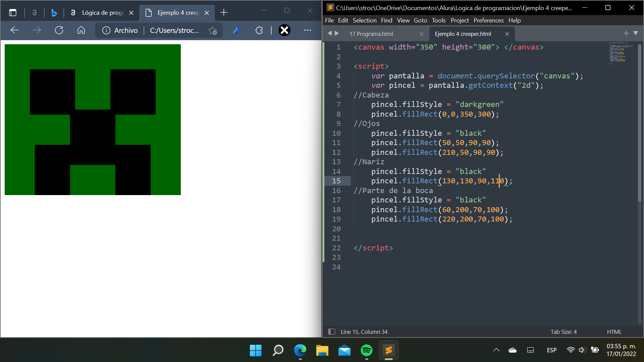Open the Help menu
Screen dimensions: 644x362
click(515, 20)
